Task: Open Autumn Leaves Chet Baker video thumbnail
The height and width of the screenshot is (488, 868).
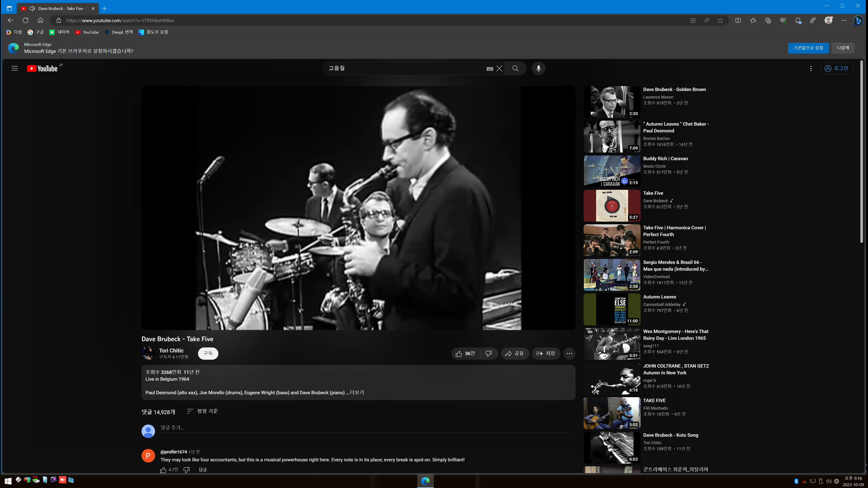Action: [612, 136]
